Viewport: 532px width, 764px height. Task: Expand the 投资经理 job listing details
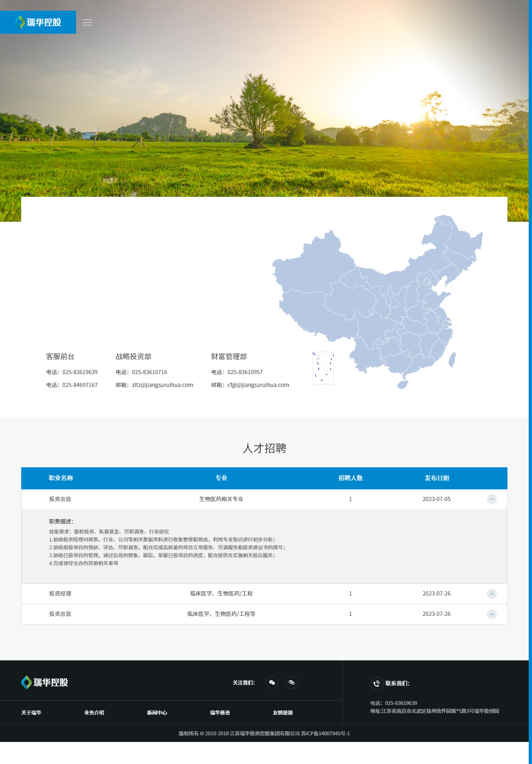click(x=492, y=594)
